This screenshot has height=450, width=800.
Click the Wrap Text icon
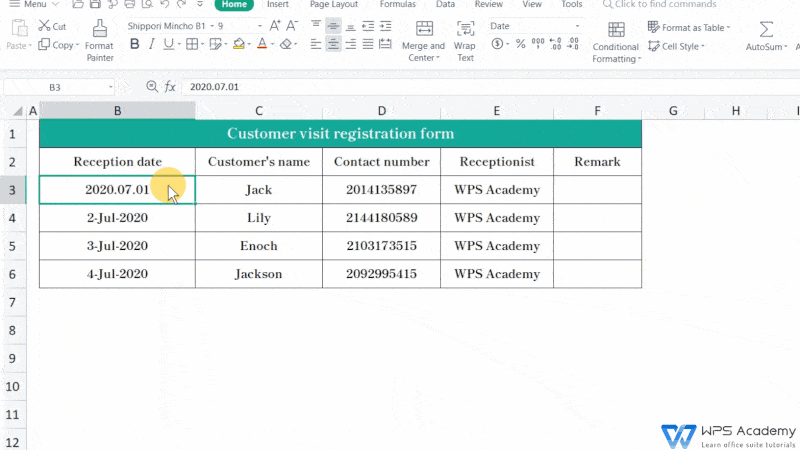click(x=465, y=28)
